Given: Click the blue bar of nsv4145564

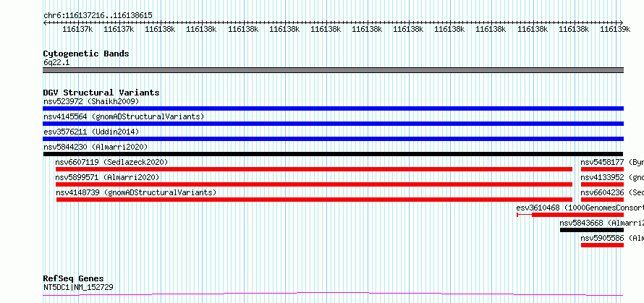Looking at the screenshot, I should pyautogui.click(x=333, y=124).
